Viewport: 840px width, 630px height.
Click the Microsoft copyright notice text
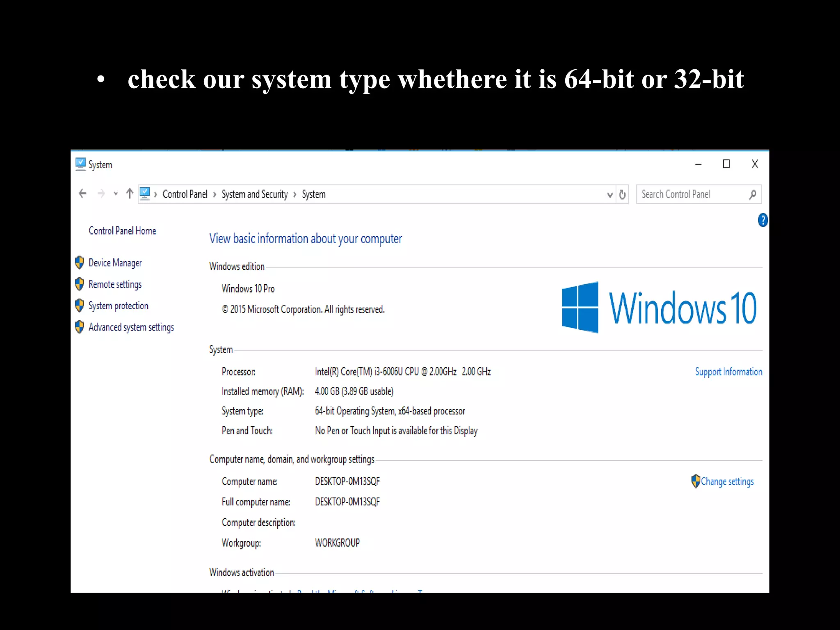click(x=303, y=309)
